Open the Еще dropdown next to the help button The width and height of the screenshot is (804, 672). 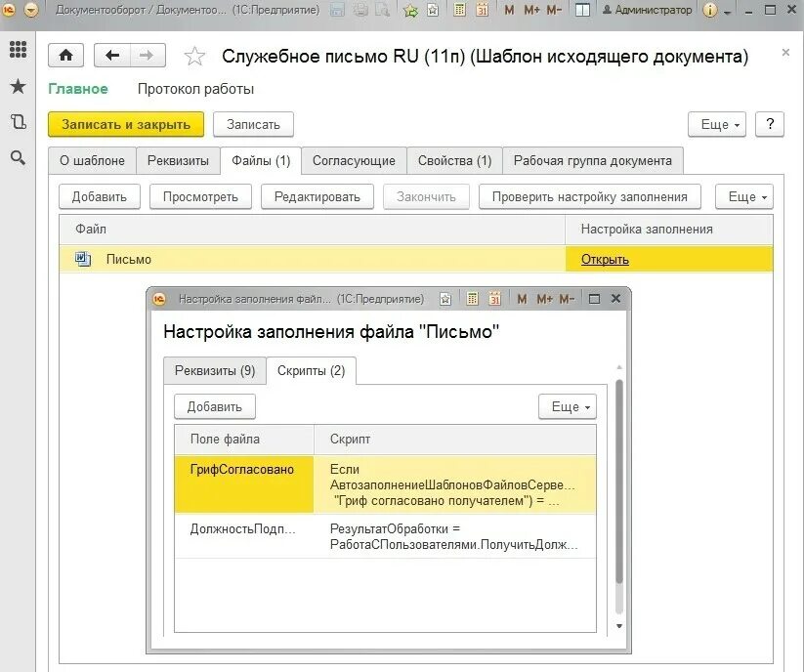pyautogui.click(x=717, y=124)
